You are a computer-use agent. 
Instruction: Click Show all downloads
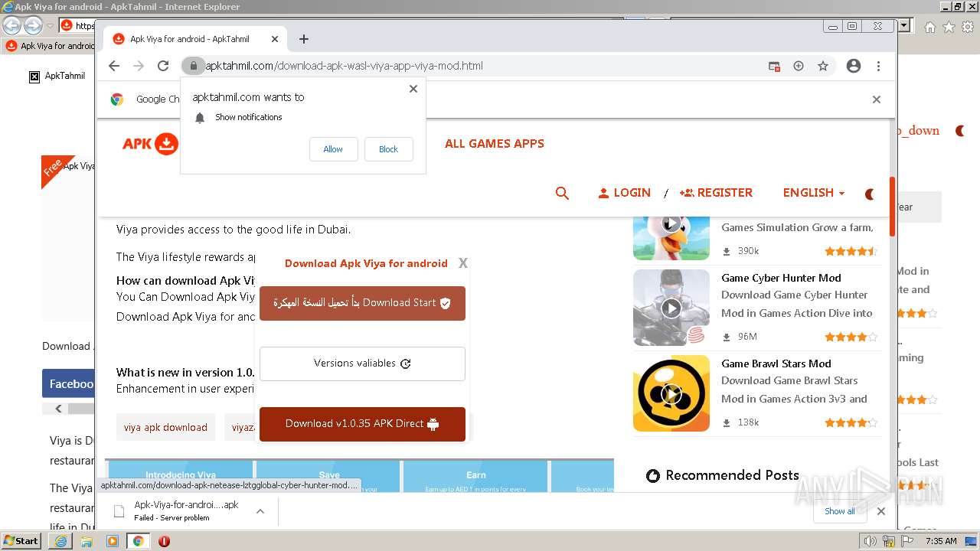840,511
